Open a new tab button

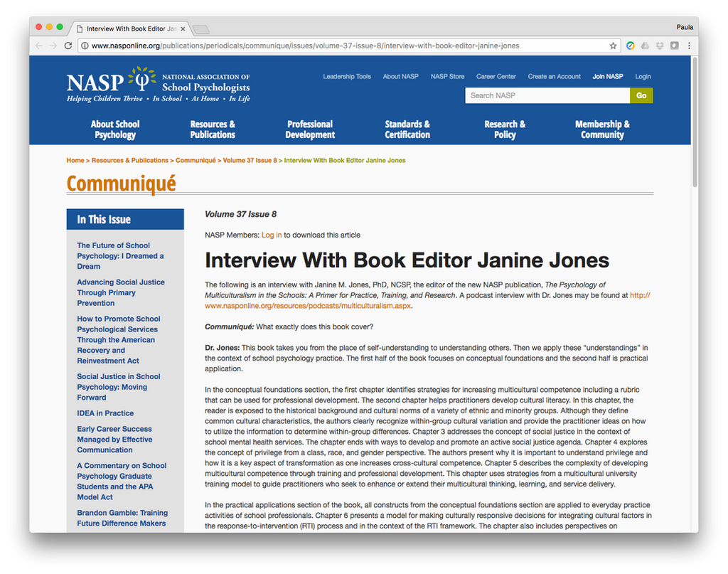[x=201, y=30]
